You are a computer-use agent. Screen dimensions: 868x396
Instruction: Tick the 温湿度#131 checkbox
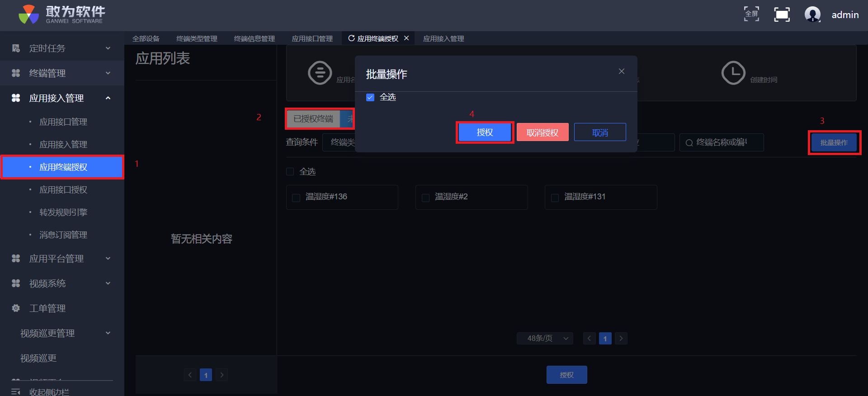click(555, 198)
